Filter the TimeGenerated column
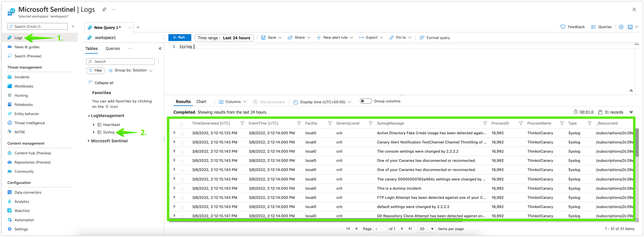644x237 pixels. coord(242,123)
